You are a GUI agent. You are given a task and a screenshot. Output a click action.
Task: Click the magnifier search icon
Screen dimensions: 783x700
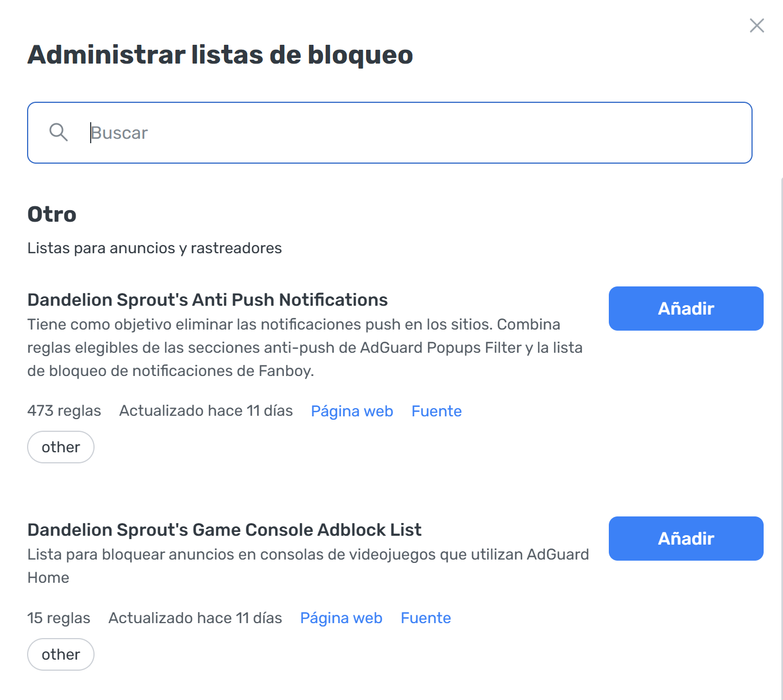(x=58, y=132)
